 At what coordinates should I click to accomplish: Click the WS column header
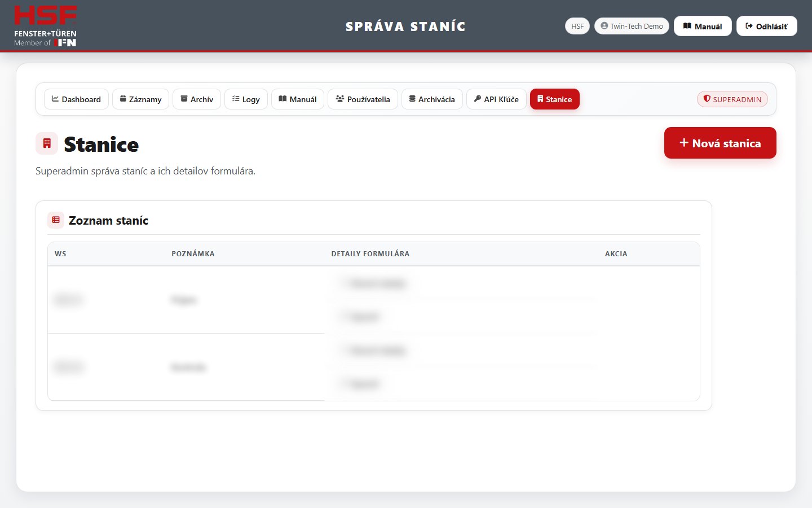tap(60, 254)
